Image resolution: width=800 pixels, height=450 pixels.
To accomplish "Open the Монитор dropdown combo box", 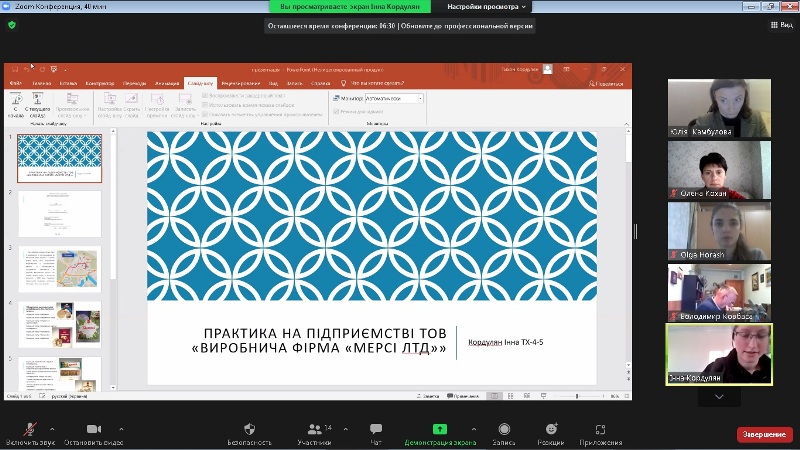I will [x=394, y=98].
